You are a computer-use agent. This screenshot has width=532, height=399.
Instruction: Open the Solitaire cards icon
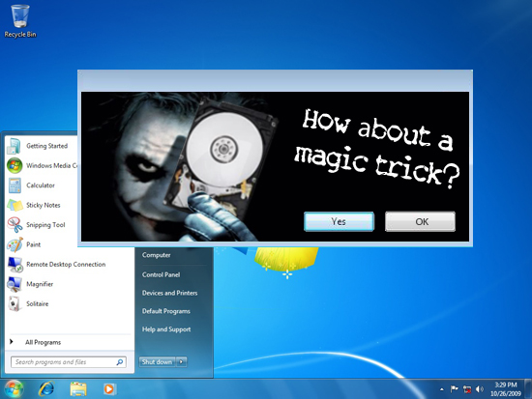coord(14,303)
